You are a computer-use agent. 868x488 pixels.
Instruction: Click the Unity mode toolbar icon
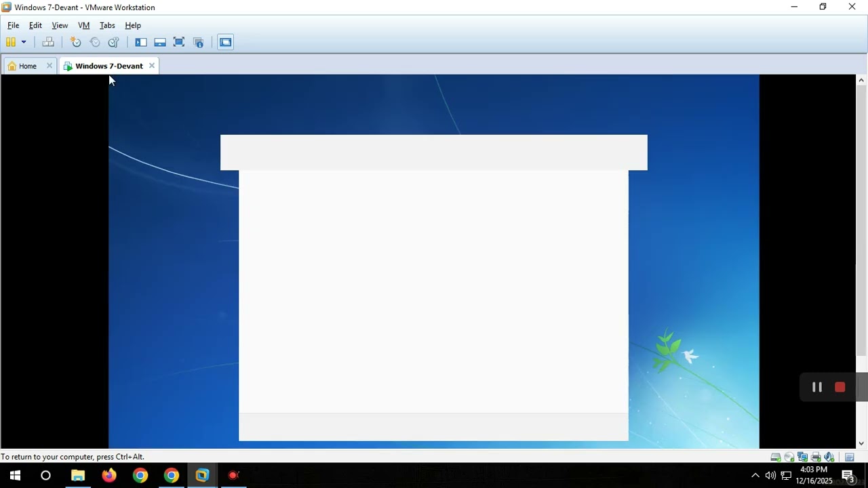pos(199,42)
